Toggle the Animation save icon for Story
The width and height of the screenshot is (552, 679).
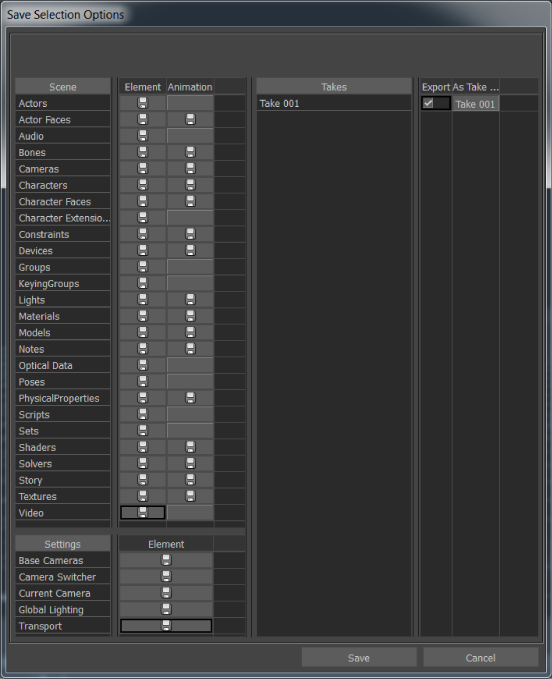coord(190,480)
